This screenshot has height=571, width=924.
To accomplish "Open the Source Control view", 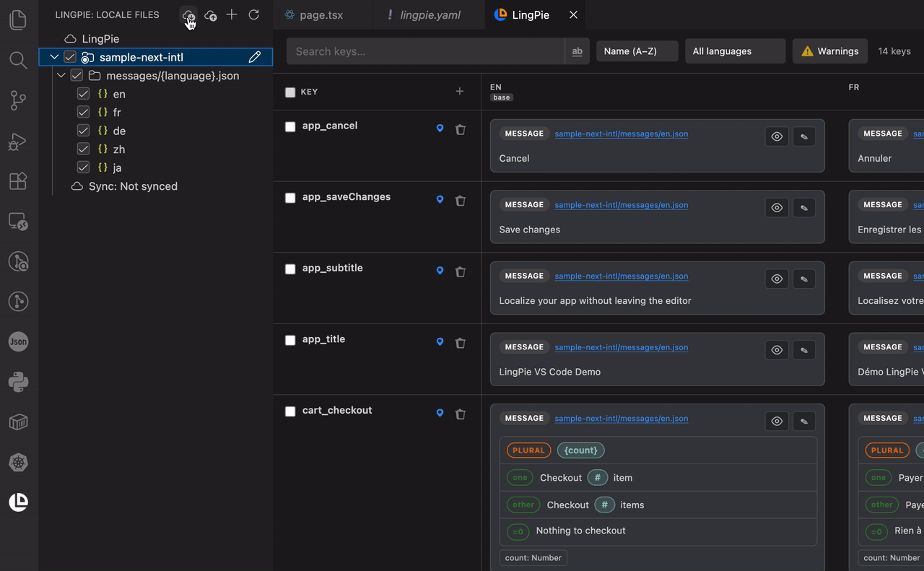I will 18,100.
